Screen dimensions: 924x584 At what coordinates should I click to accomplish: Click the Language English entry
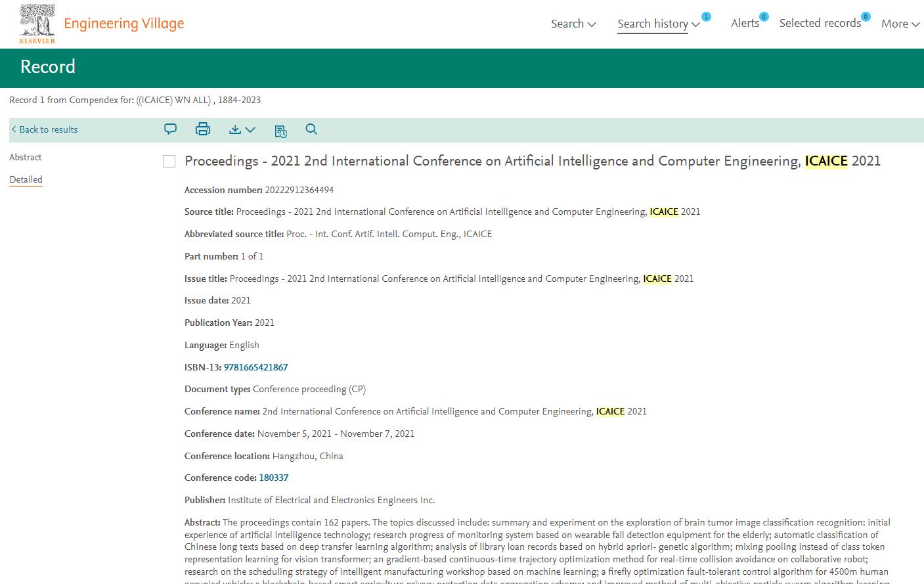pos(222,345)
